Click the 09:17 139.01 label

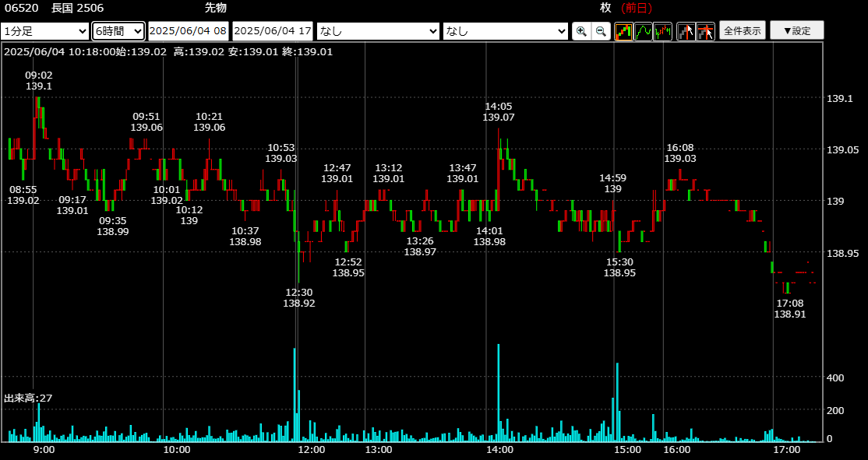(72, 205)
